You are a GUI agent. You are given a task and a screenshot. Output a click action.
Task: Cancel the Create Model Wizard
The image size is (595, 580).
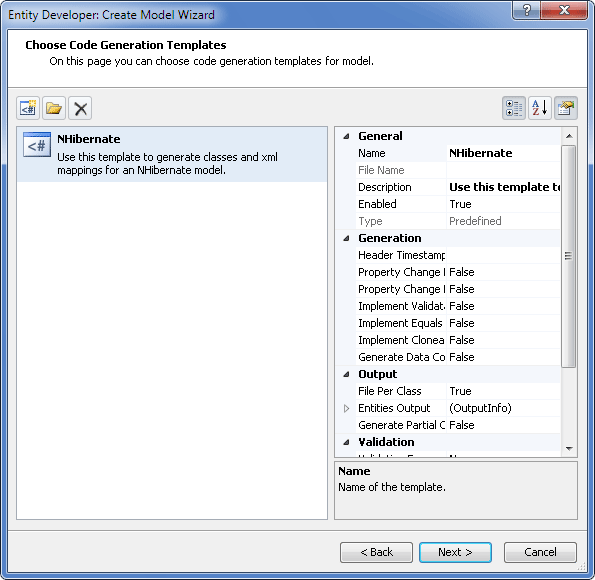point(540,552)
